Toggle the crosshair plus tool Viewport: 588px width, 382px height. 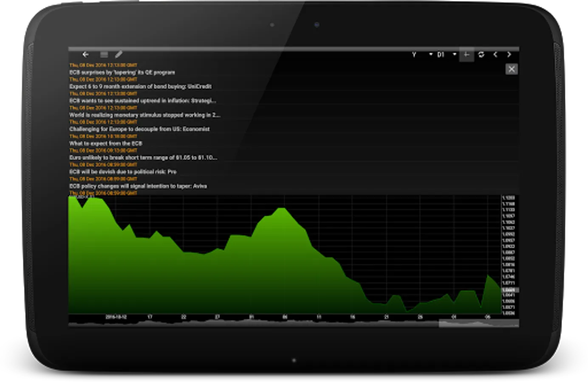[466, 55]
